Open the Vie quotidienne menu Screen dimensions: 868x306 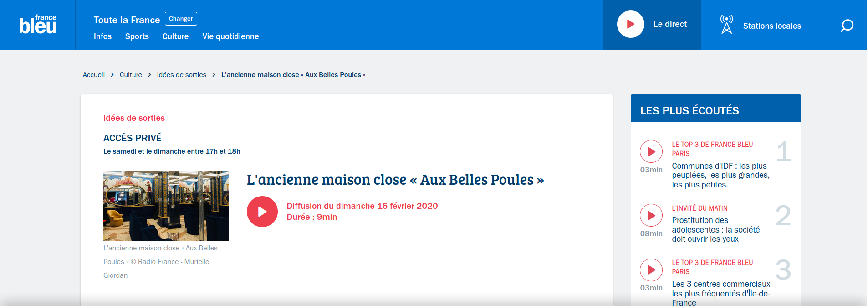pos(230,36)
